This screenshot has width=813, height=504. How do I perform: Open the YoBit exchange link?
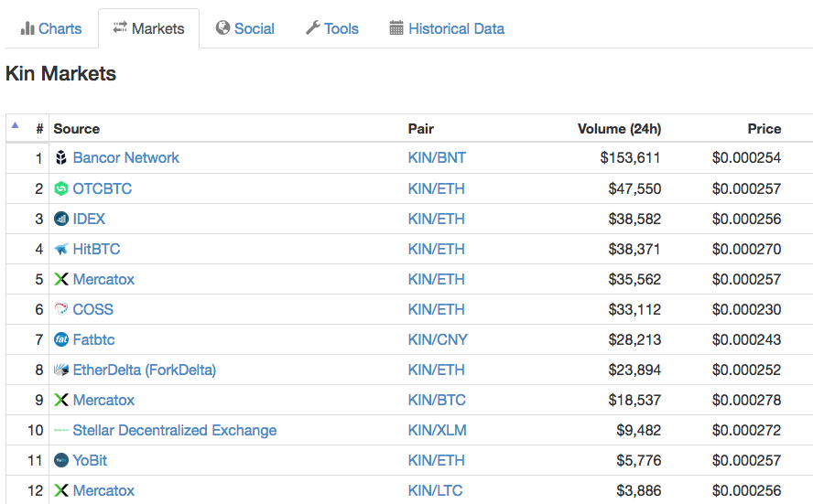coord(90,460)
